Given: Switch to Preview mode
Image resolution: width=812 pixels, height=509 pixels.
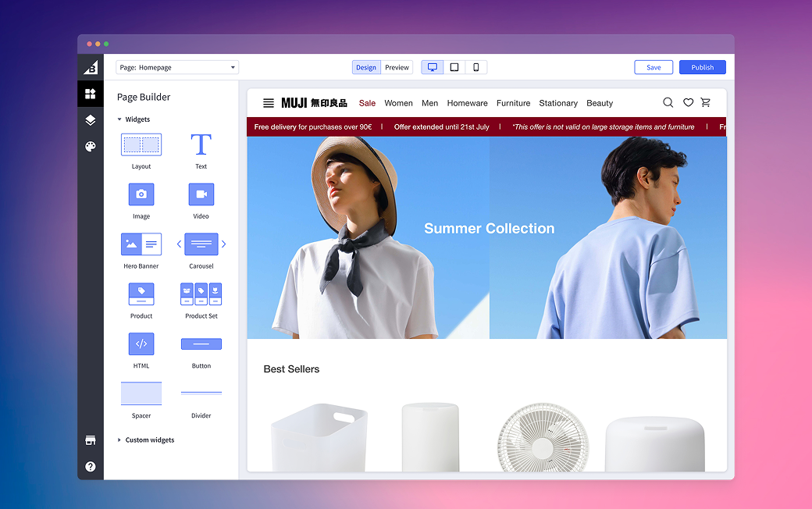Looking at the screenshot, I should (397, 67).
